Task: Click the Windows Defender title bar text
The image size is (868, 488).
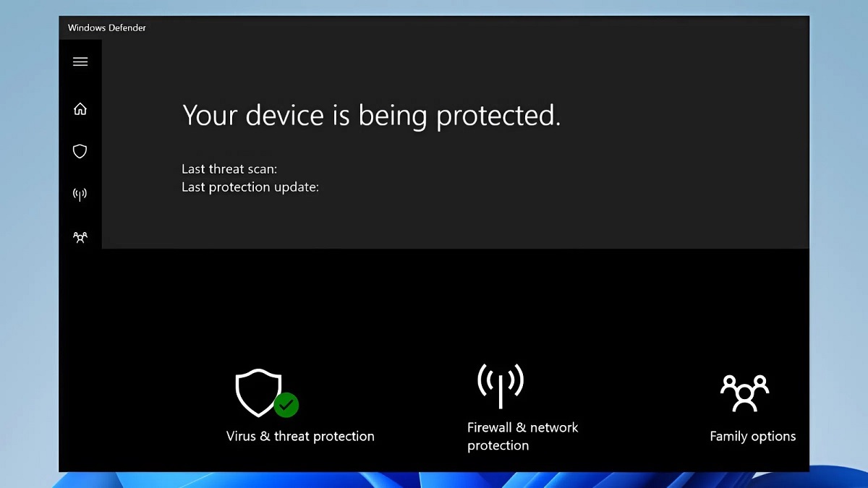Action: click(x=106, y=27)
